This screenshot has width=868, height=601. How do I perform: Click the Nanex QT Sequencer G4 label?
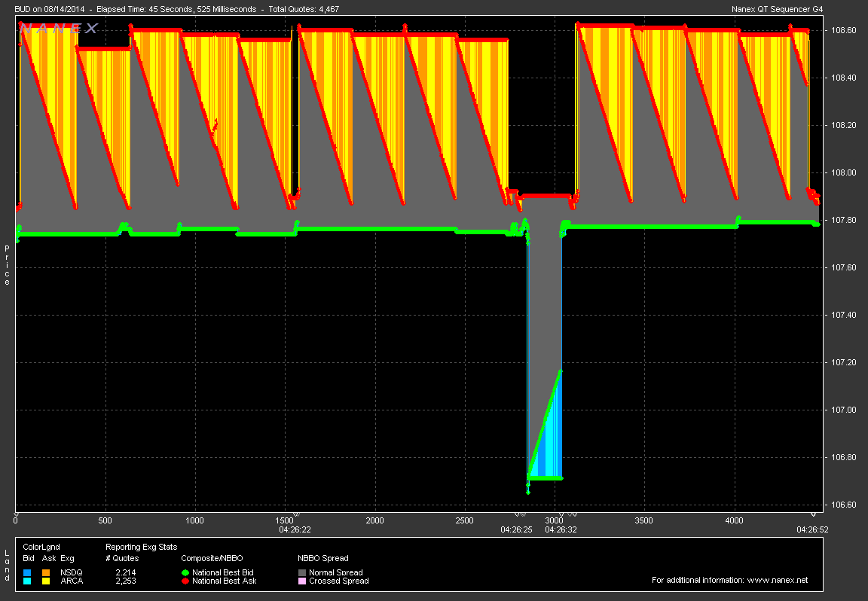click(x=778, y=9)
